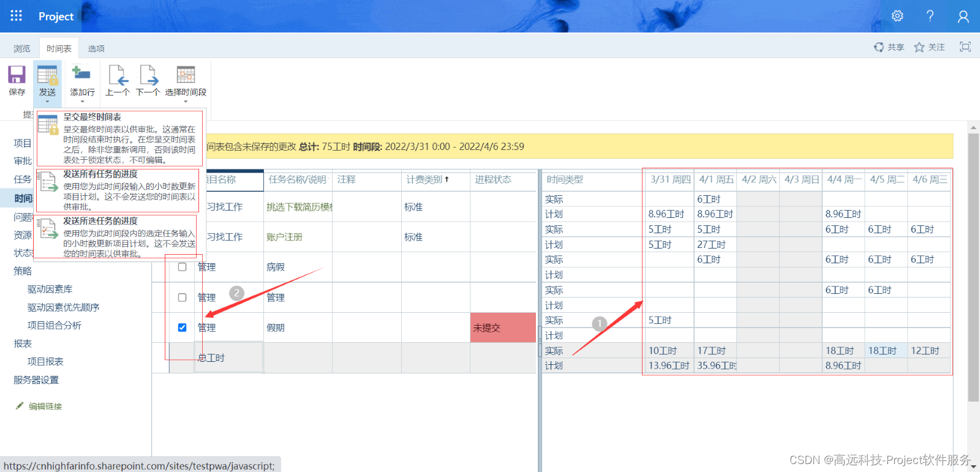980x472 pixels.
Task: Click the 4/6 周三 date column header
Action: [x=930, y=179]
